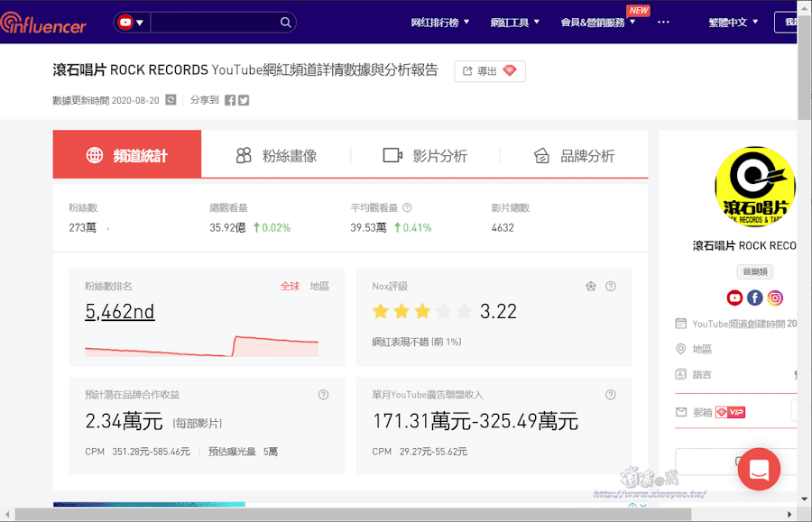The image size is (812, 522).
Task: Click the horizontal scrollbar thumb
Action: point(353,514)
